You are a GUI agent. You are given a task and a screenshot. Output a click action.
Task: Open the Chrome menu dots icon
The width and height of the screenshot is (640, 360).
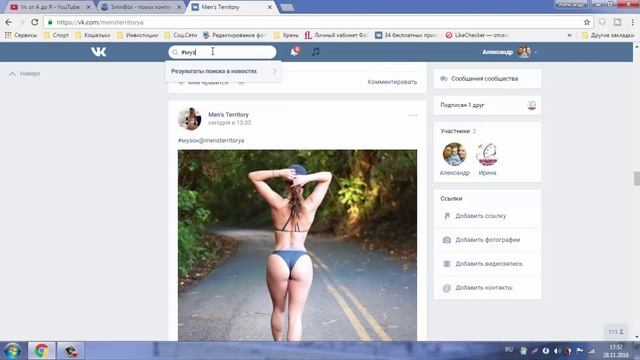click(x=633, y=22)
